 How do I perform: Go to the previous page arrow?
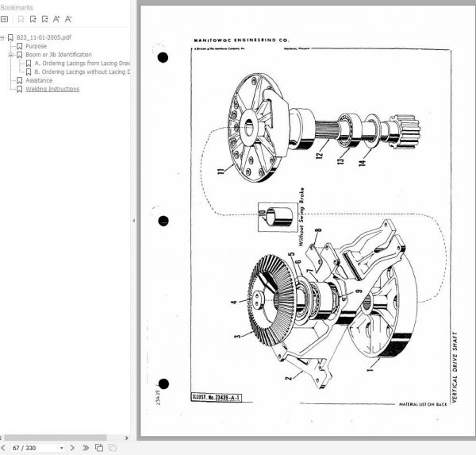3,448
